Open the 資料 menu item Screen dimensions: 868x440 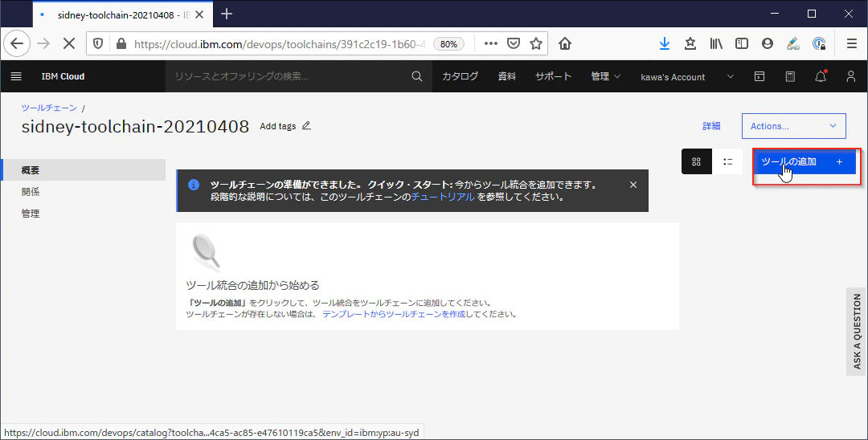[x=506, y=76]
